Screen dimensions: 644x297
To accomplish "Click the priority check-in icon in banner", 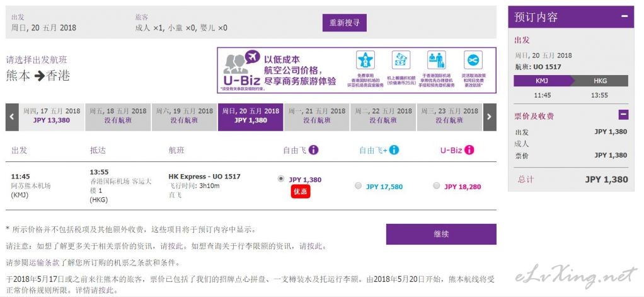I will pos(437,61).
